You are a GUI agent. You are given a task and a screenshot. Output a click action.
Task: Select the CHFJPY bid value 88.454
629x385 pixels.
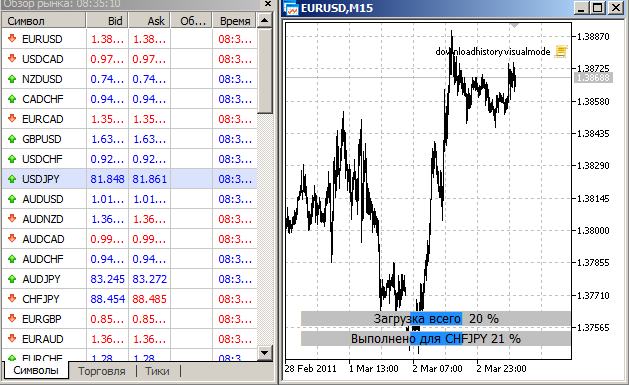(108, 299)
